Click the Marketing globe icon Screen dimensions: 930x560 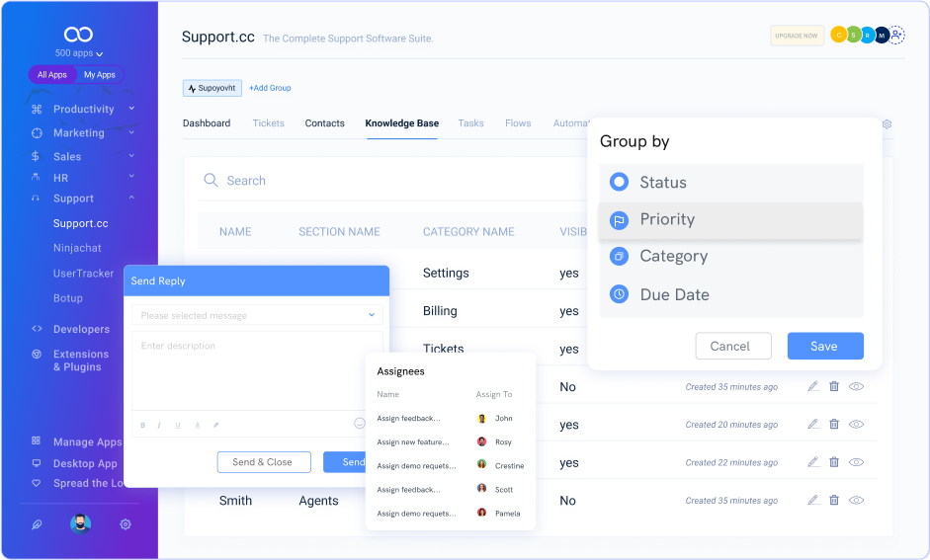[x=37, y=132]
